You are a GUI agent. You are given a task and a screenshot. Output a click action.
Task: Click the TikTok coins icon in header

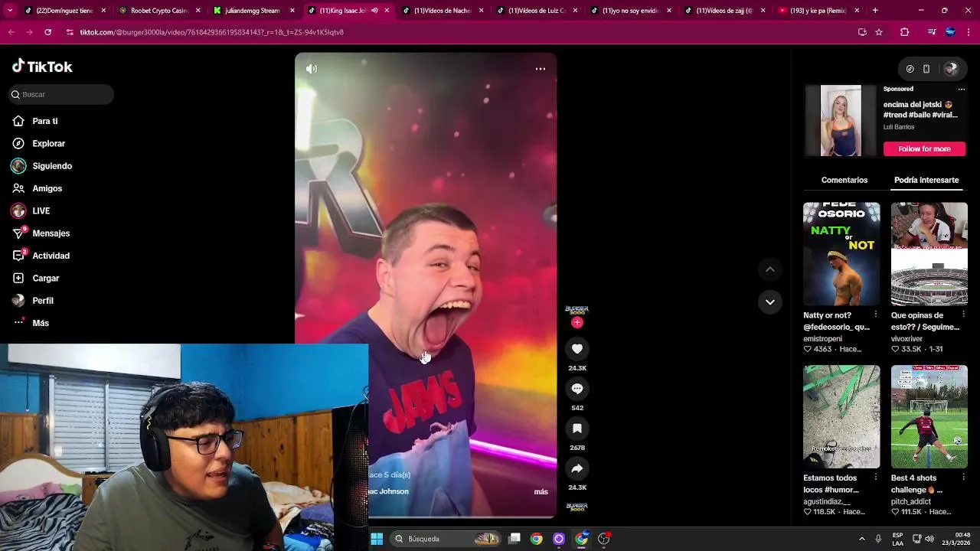910,69
